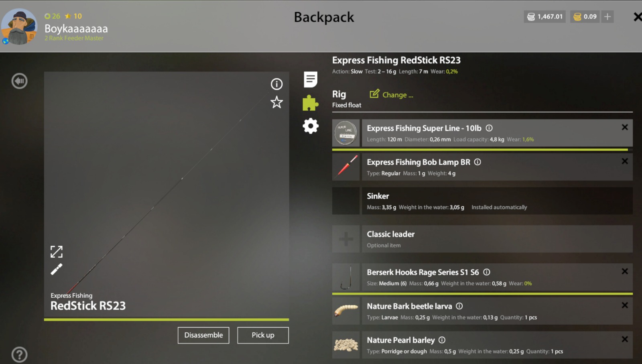Add a Classic leader with plus icon
The image size is (642, 364).
coord(346,239)
